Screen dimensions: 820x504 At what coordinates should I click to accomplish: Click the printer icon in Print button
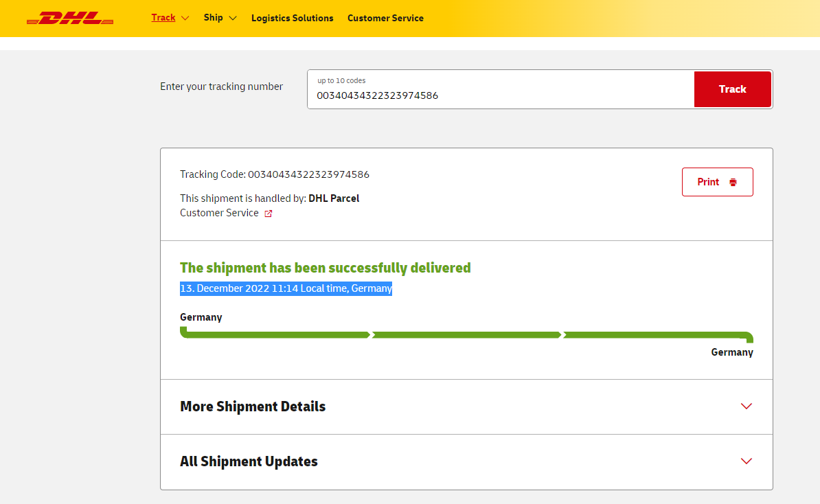point(733,183)
